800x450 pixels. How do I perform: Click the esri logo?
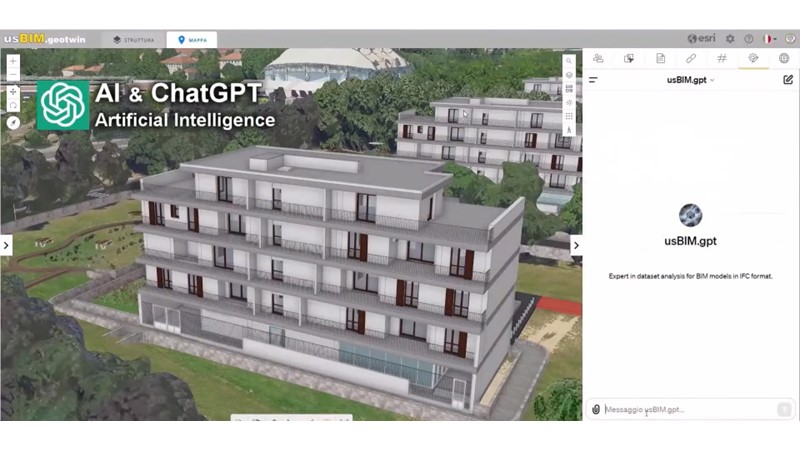702,38
